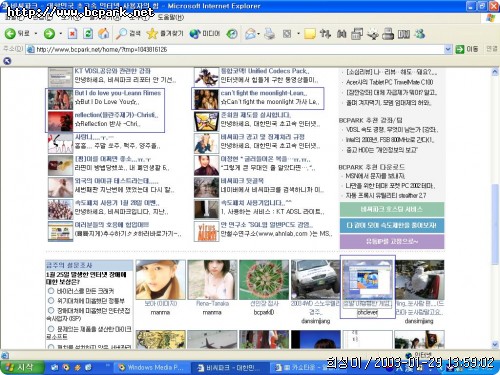The image size is (500, 375).
Task: Click the blue speed-boost banner button
Action: coord(392,225)
